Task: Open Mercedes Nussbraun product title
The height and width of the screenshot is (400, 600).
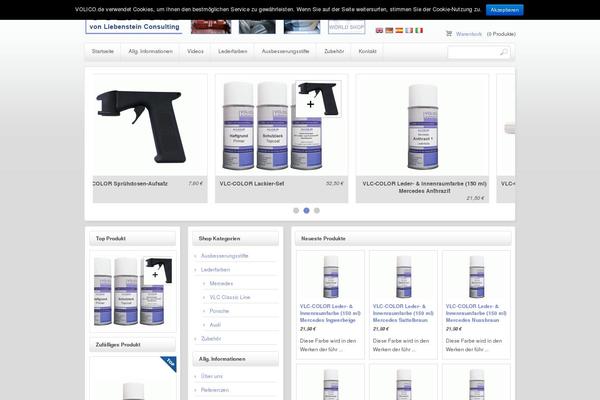Action: (x=476, y=313)
